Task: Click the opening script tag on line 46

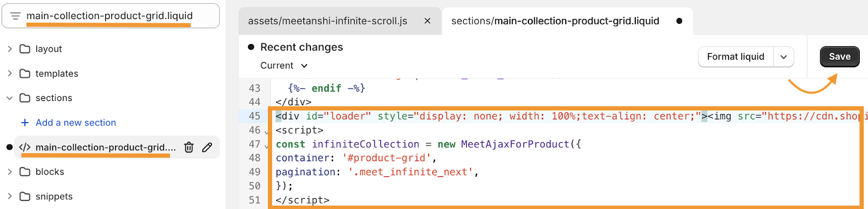Action: click(x=299, y=130)
